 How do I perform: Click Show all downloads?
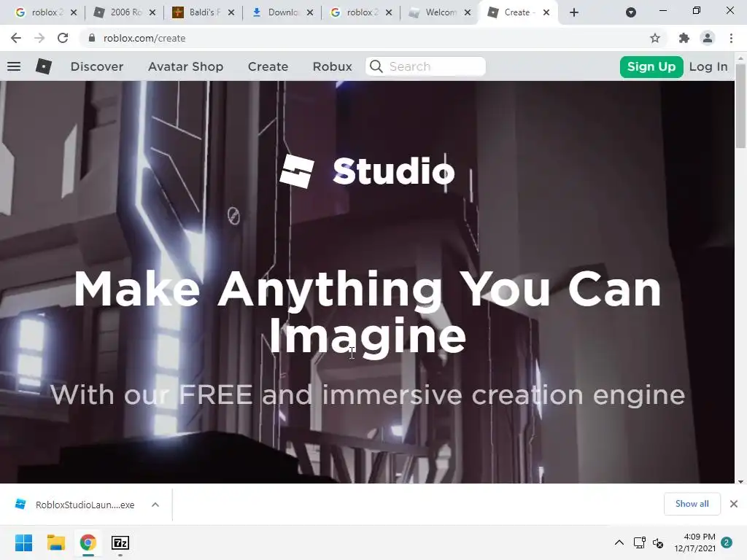692,504
